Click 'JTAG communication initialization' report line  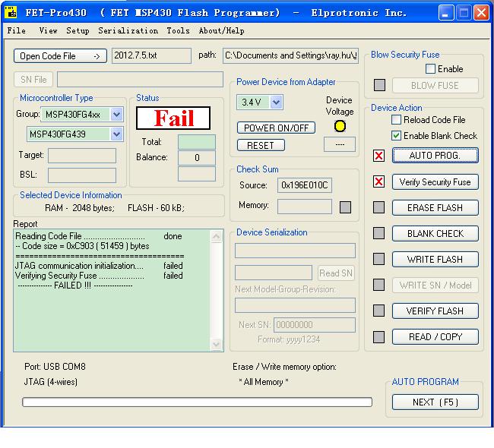click(99, 266)
